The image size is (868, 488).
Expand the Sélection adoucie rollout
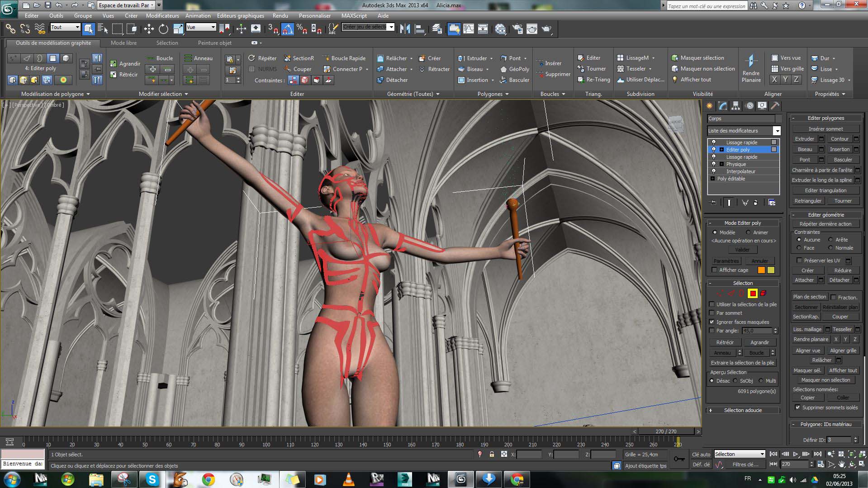743,410
